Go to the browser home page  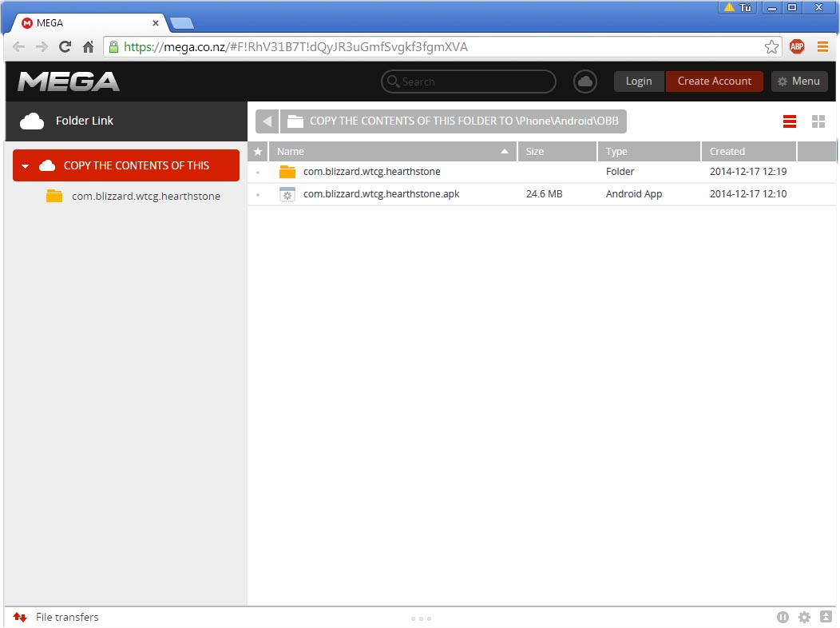(89, 46)
